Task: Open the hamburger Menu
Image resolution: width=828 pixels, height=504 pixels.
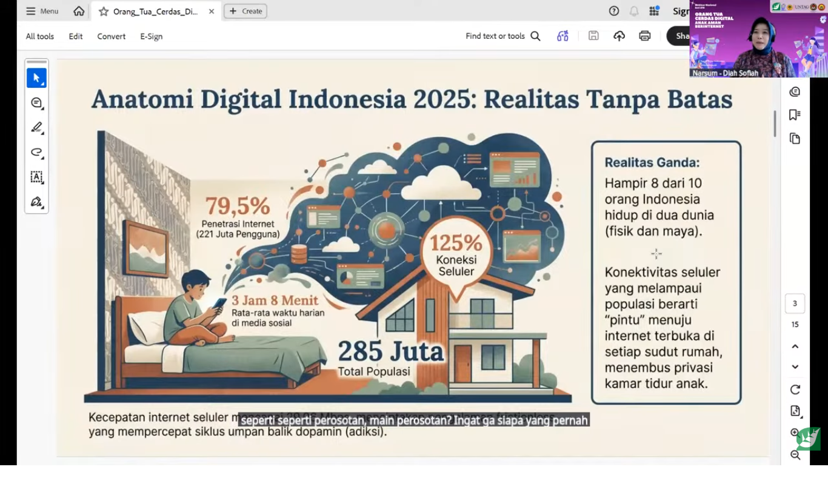Action: click(42, 11)
